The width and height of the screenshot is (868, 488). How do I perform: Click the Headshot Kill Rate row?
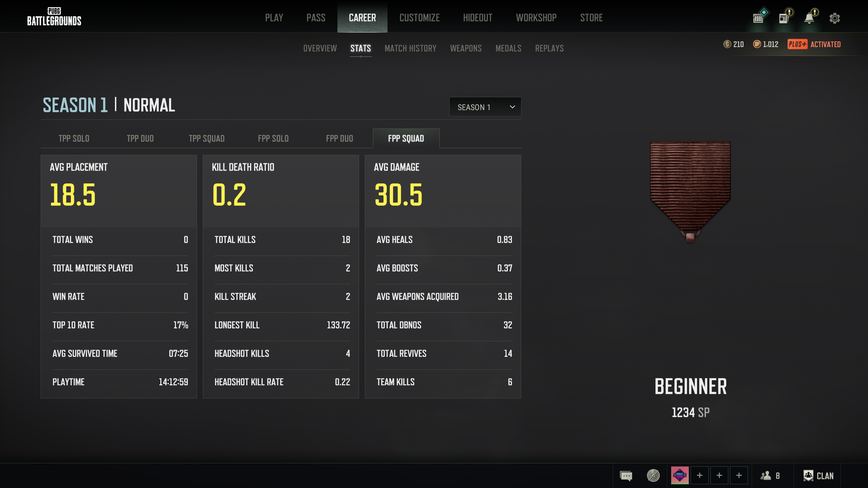[x=282, y=382]
